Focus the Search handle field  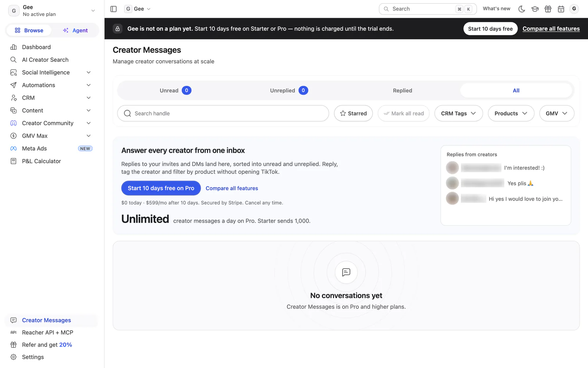point(223,113)
